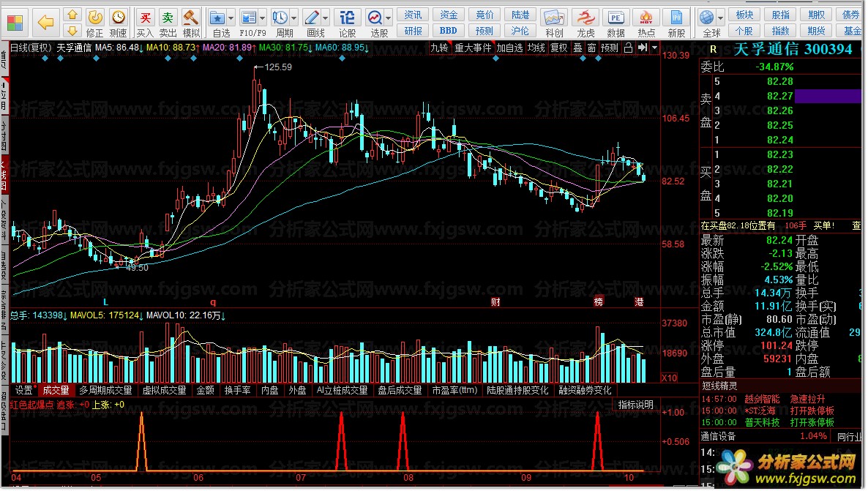This screenshot has height=491, width=868.
Task: Click the 资讯 button
Action: (413, 15)
